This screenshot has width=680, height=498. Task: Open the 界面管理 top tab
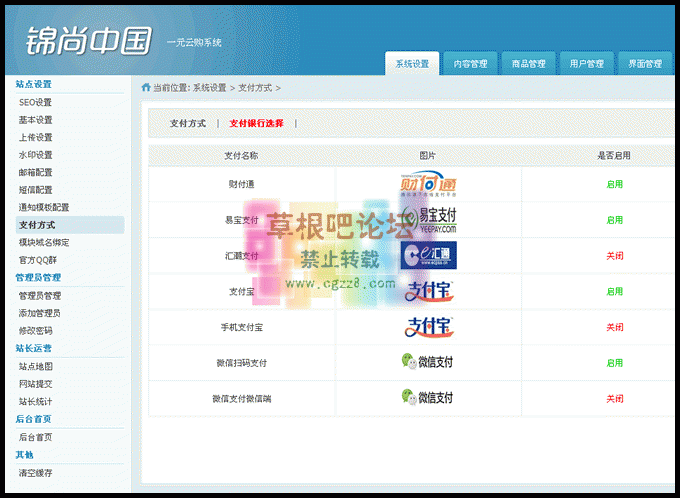[x=645, y=64]
